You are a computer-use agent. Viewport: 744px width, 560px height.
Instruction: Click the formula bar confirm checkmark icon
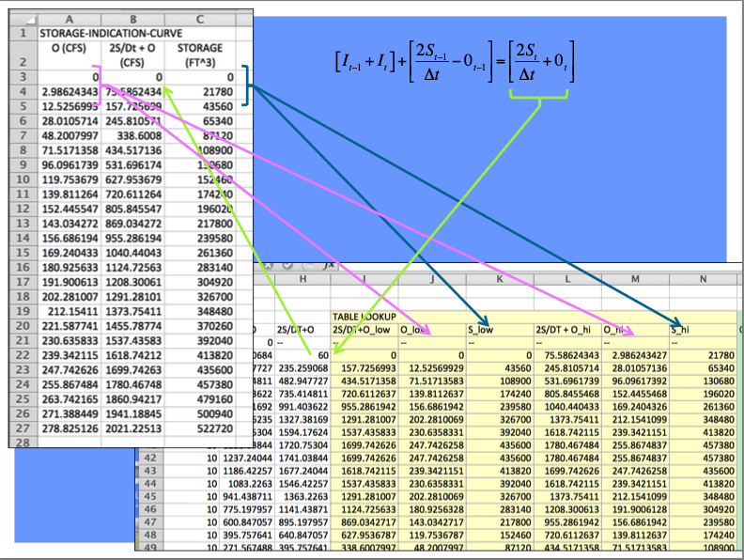coord(288,266)
